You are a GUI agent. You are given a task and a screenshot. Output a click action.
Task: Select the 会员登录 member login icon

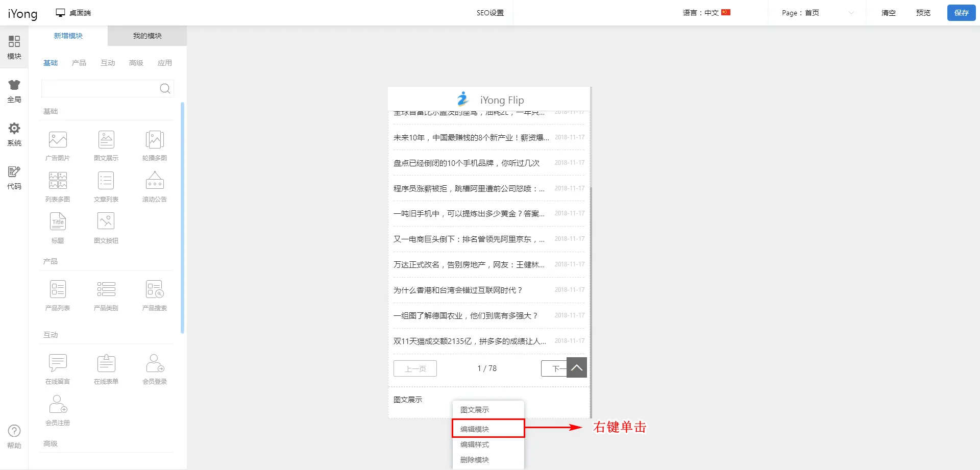(155, 363)
